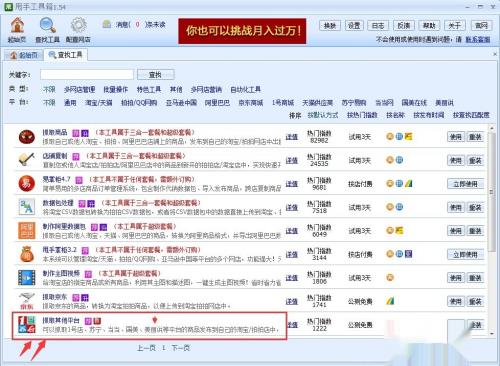500x366 pixels.
Task: Filter platform by 苏宁易购
Action: tap(354, 103)
